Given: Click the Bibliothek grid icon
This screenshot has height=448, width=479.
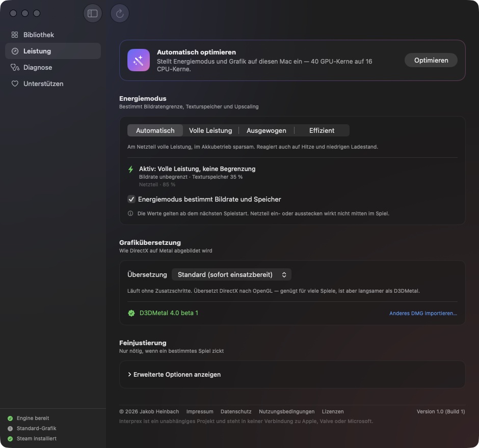Looking at the screenshot, I should pos(15,35).
